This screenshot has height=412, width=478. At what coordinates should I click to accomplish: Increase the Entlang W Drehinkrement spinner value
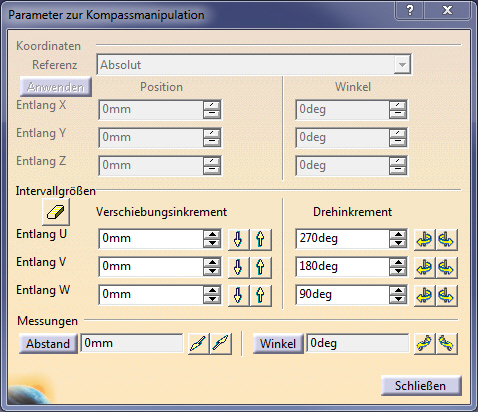[398, 290]
